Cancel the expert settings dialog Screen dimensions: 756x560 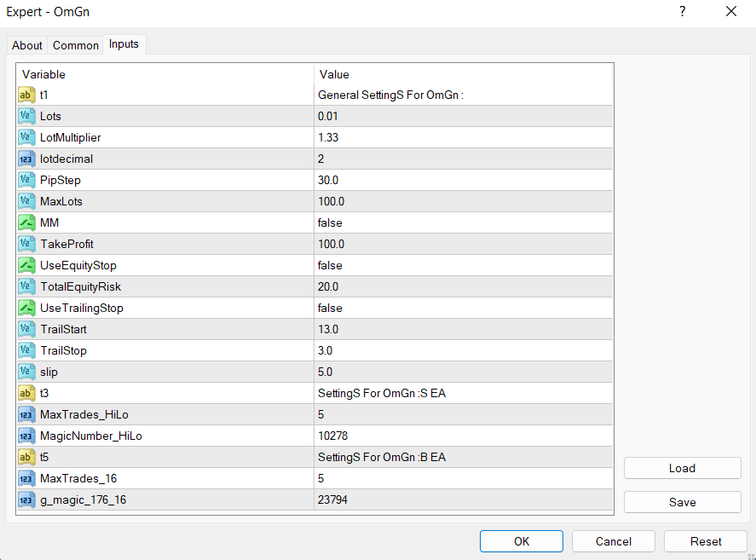coord(614,541)
